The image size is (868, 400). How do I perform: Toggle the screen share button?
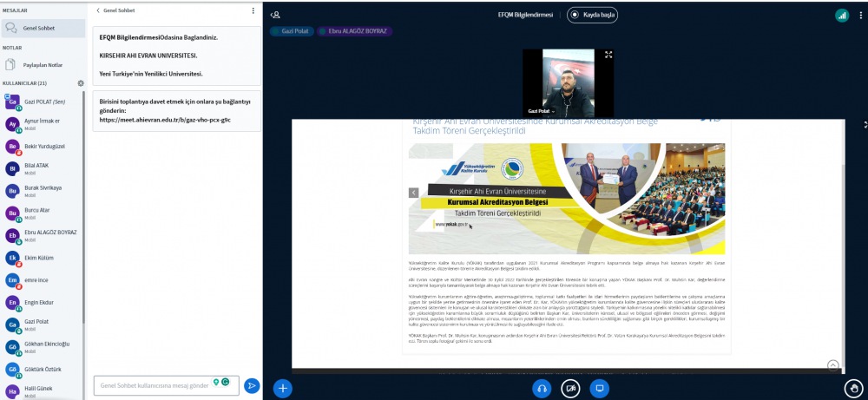coord(599,389)
